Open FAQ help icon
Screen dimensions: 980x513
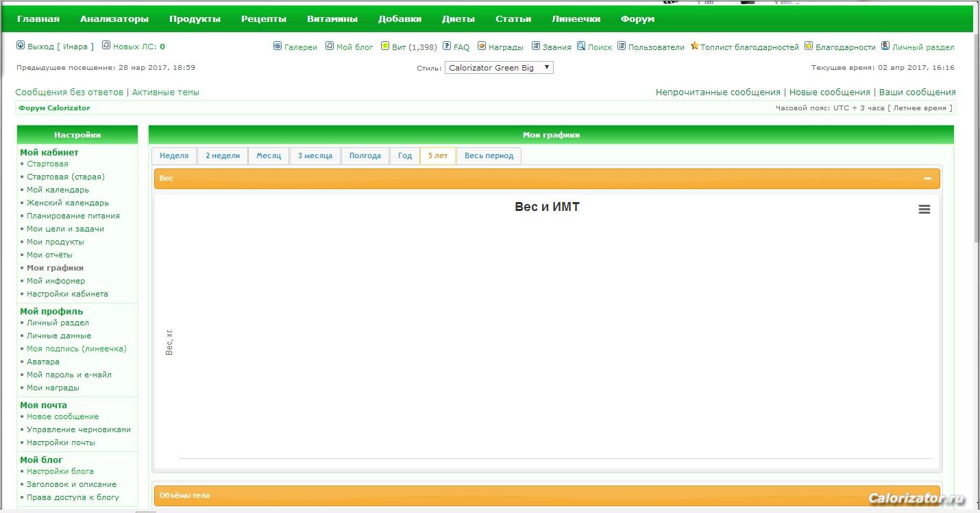(447, 47)
